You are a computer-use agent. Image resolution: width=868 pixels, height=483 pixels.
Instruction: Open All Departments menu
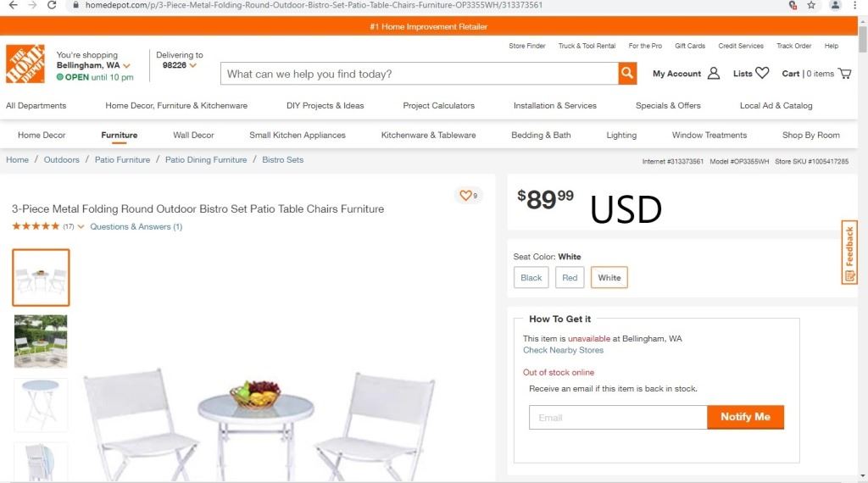[x=36, y=106]
